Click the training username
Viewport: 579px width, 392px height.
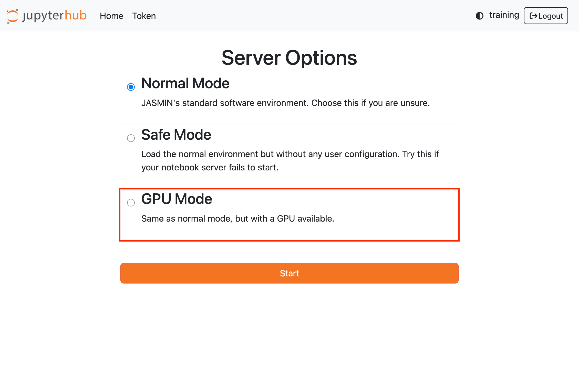[x=504, y=15]
